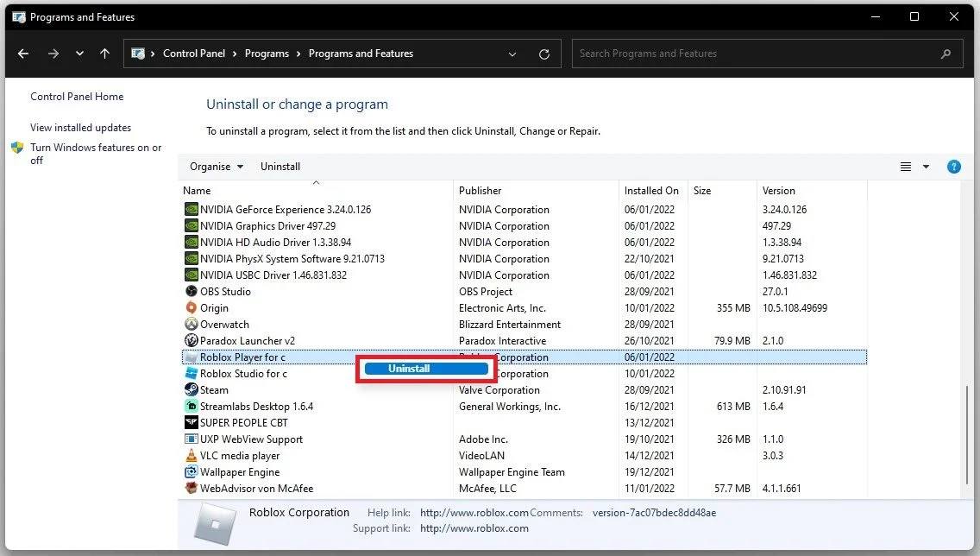Choose Uninstall from the context menu
The width and height of the screenshot is (980, 556).
coord(426,369)
